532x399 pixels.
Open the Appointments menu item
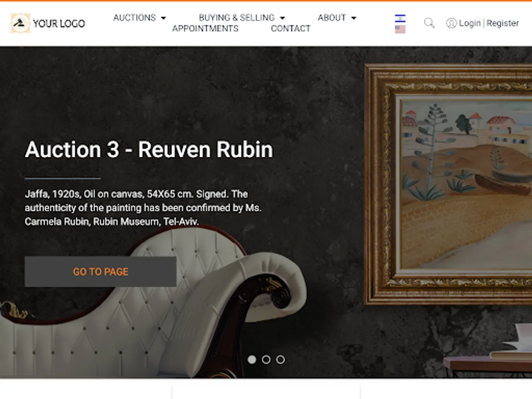[205, 28]
